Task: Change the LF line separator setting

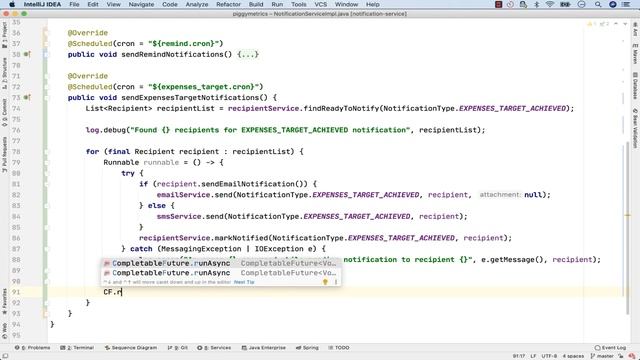Action: coord(533,356)
